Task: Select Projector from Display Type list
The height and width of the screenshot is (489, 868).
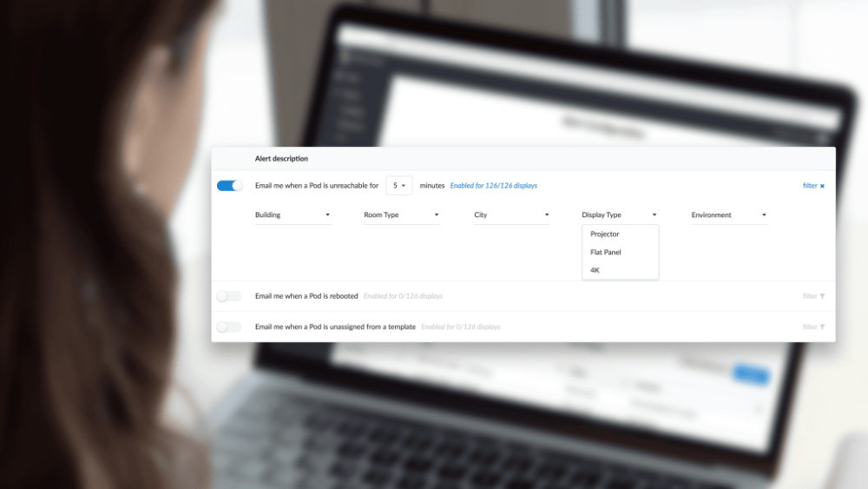Action: click(x=620, y=235)
